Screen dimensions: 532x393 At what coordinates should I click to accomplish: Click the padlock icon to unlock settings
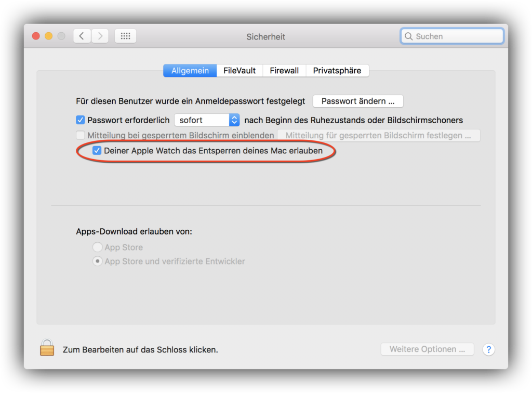pos(47,348)
